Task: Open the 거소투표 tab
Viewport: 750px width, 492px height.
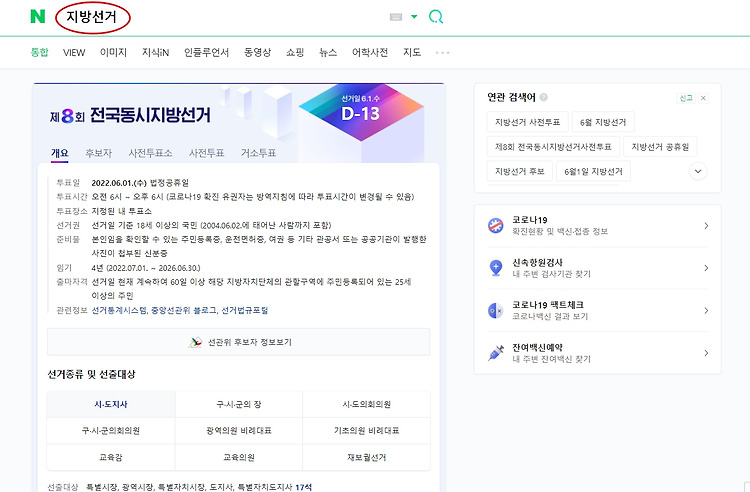Action: click(258, 153)
